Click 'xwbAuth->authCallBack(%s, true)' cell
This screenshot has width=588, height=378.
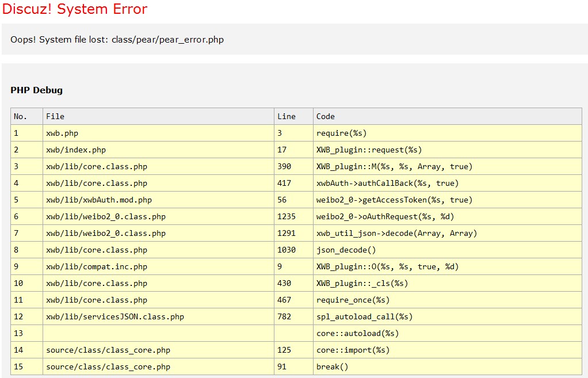point(448,183)
